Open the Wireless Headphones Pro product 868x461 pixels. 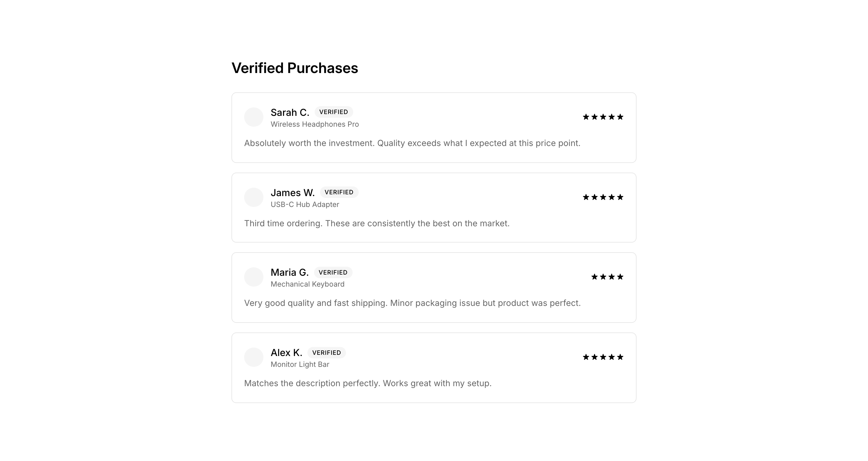315,124
